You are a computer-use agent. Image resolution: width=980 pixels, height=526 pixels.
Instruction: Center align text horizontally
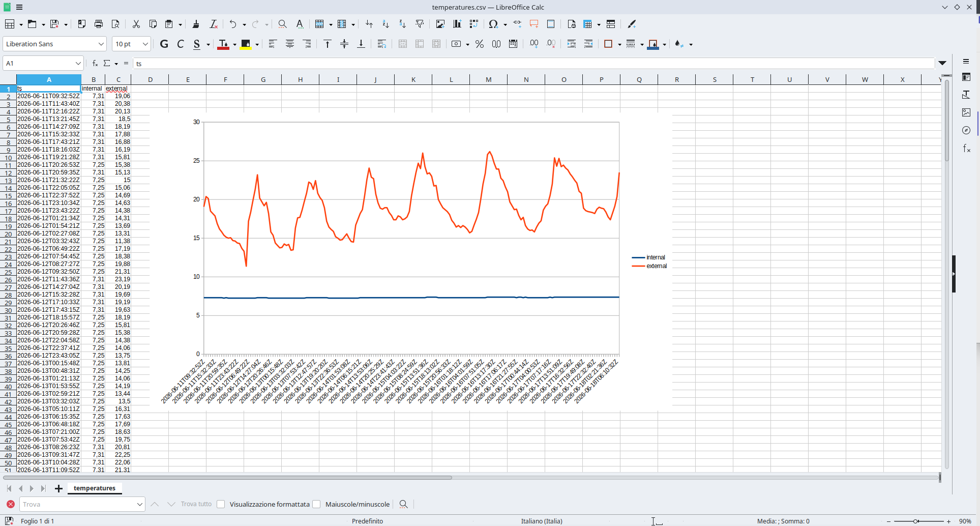[290, 44]
